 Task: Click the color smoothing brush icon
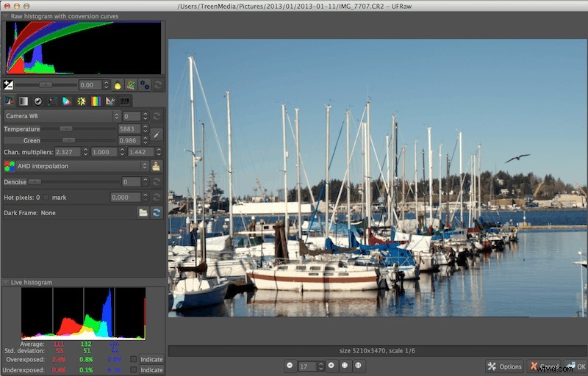pos(157,166)
